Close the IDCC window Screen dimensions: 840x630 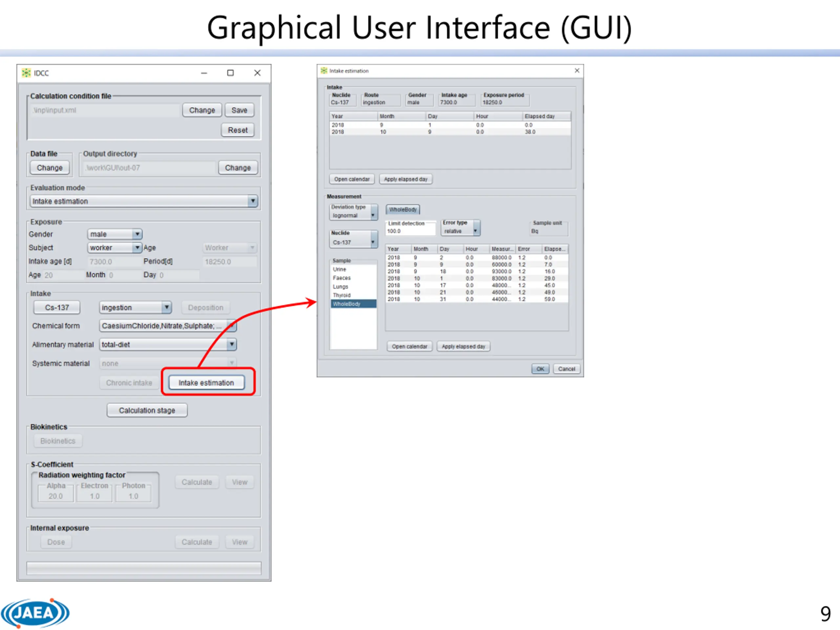pyautogui.click(x=257, y=73)
